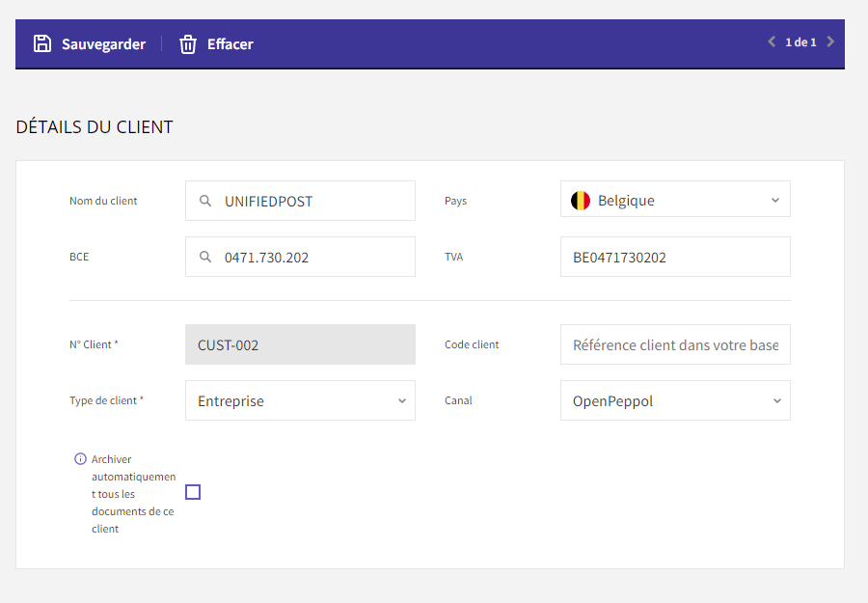
Task: Enable automatic archiving checkbox for this client
Action: pyautogui.click(x=193, y=492)
